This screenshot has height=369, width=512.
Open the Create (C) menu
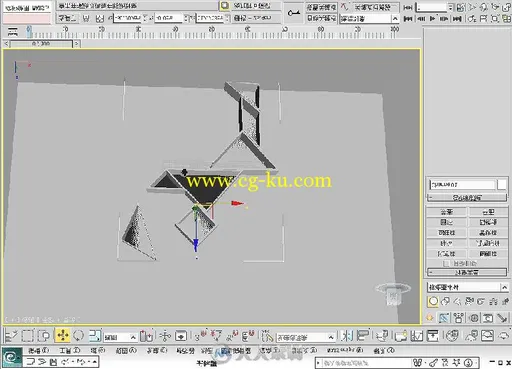click(157, 350)
